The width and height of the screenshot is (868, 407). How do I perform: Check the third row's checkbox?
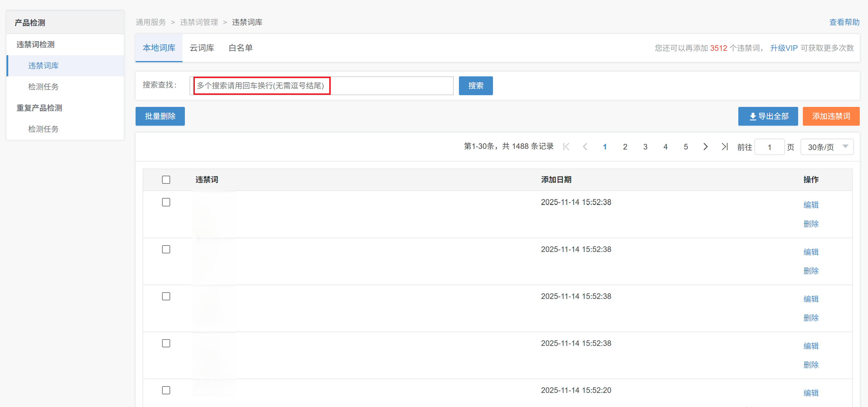click(166, 296)
